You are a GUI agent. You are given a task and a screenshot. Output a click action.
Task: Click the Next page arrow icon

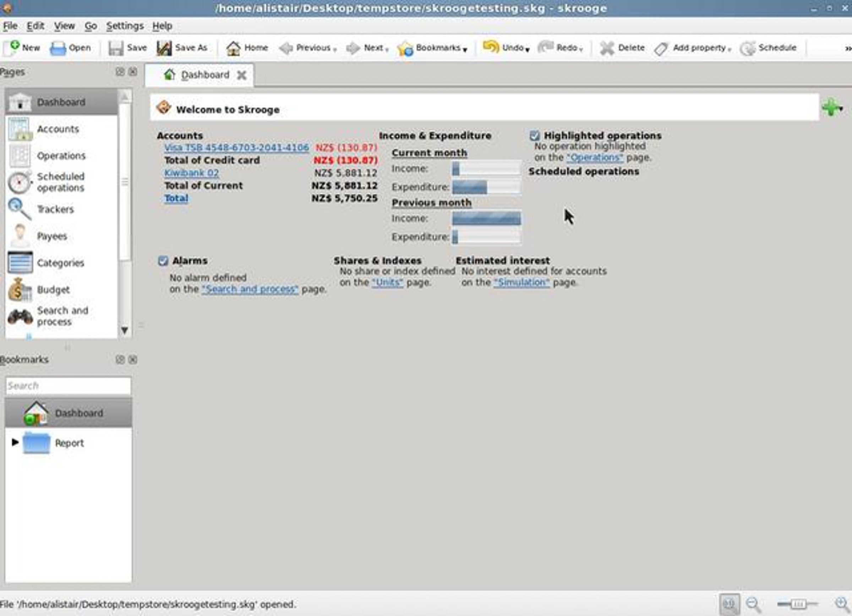[x=353, y=48]
